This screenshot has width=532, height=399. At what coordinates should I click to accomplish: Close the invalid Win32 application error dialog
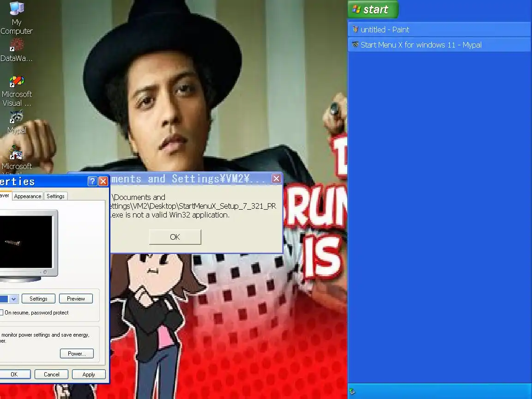[276, 178]
